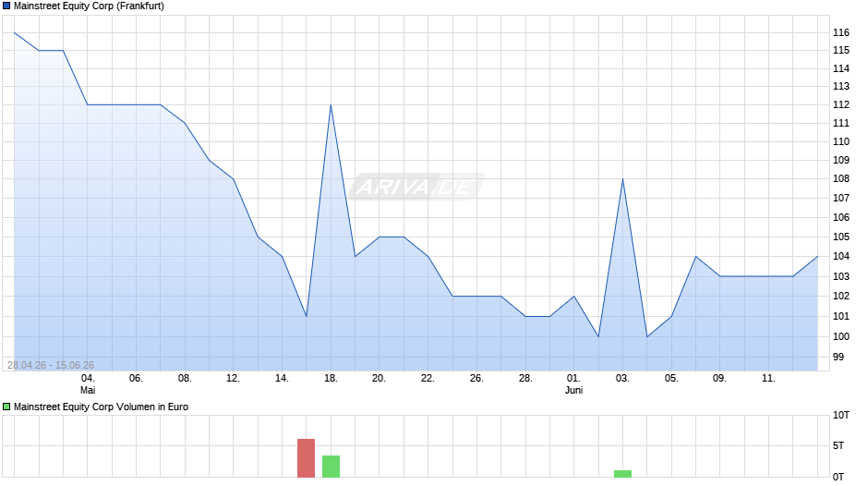Click the date label '26.' on x-axis

tap(476, 379)
